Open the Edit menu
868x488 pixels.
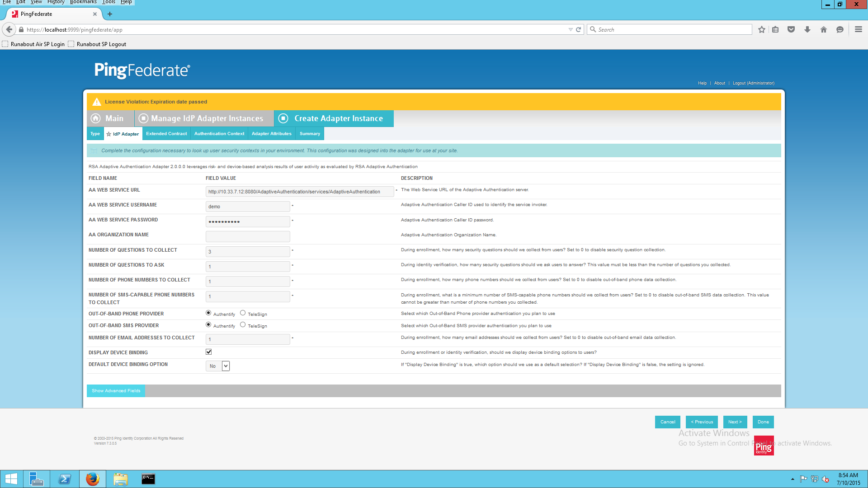(x=21, y=2)
